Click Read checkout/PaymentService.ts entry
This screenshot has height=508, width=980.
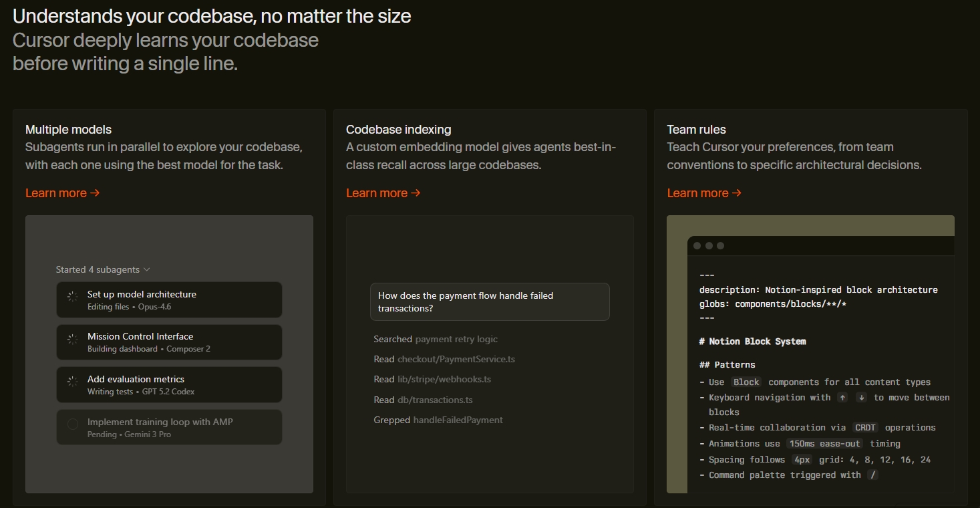444,360
